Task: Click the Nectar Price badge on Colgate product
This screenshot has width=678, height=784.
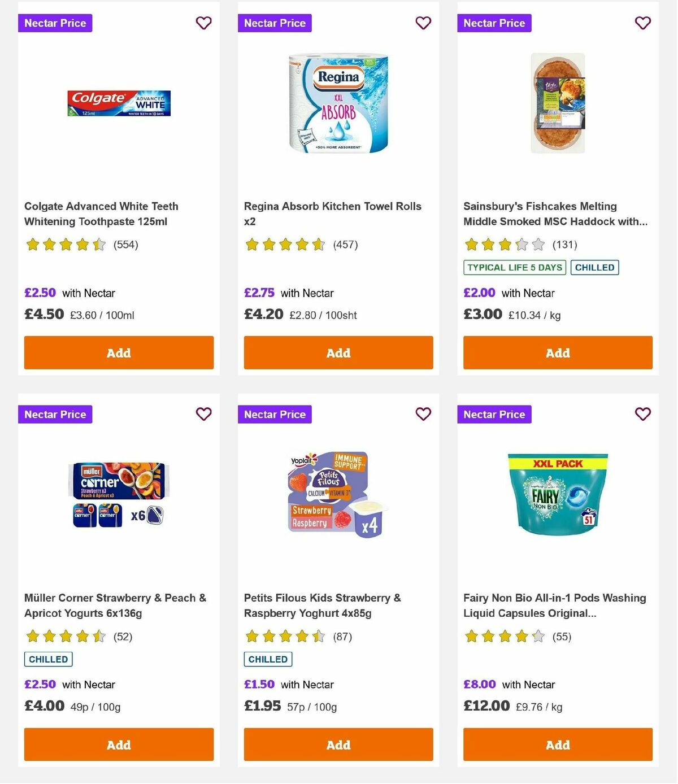Action: (x=55, y=23)
